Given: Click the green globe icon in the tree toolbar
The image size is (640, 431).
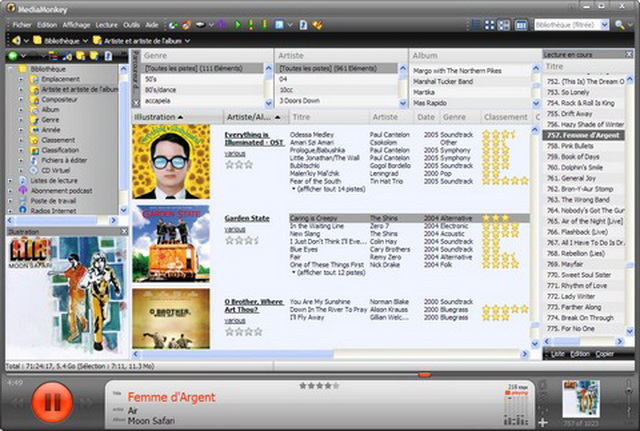Looking at the screenshot, I should pyautogui.click(x=13, y=56).
